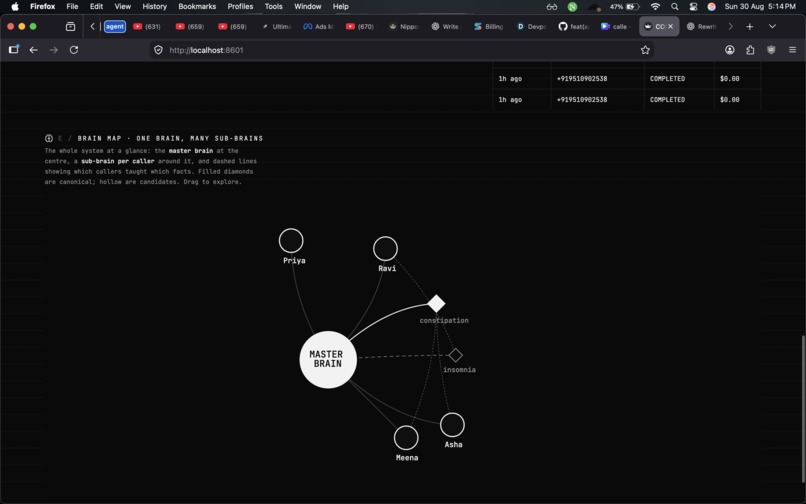Image resolution: width=806 pixels, height=504 pixels.
Task: Select the Ravi sub-brain node
Action: 385,249
